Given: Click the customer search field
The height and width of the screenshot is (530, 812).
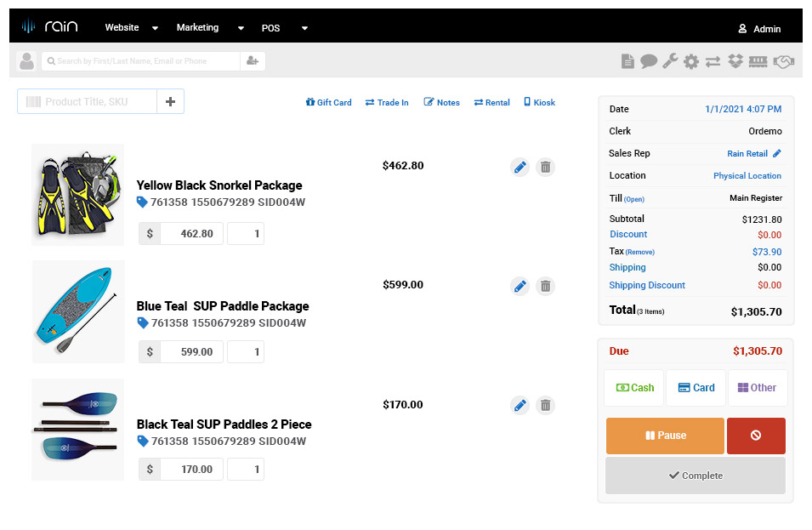Looking at the screenshot, I should 140,61.
